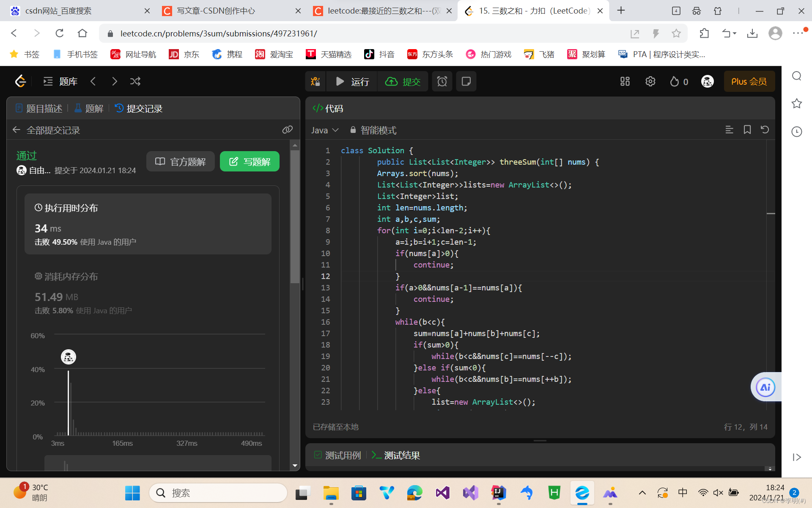
Task: Switch to the 测试结果 tab
Action: [x=401, y=455]
